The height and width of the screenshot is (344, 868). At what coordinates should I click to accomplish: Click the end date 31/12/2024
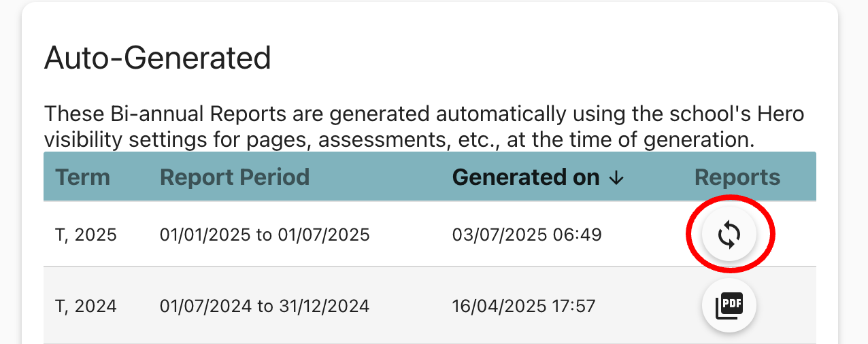tap(324, 307)
